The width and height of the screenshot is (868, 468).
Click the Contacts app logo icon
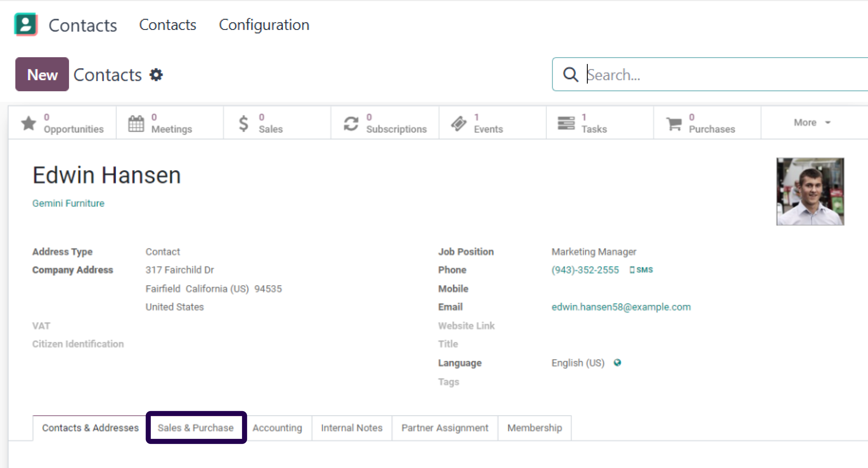pos(25,24)
